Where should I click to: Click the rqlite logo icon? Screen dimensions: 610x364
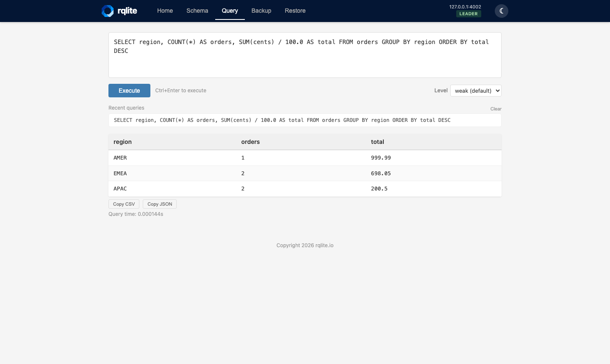[108, 11]
